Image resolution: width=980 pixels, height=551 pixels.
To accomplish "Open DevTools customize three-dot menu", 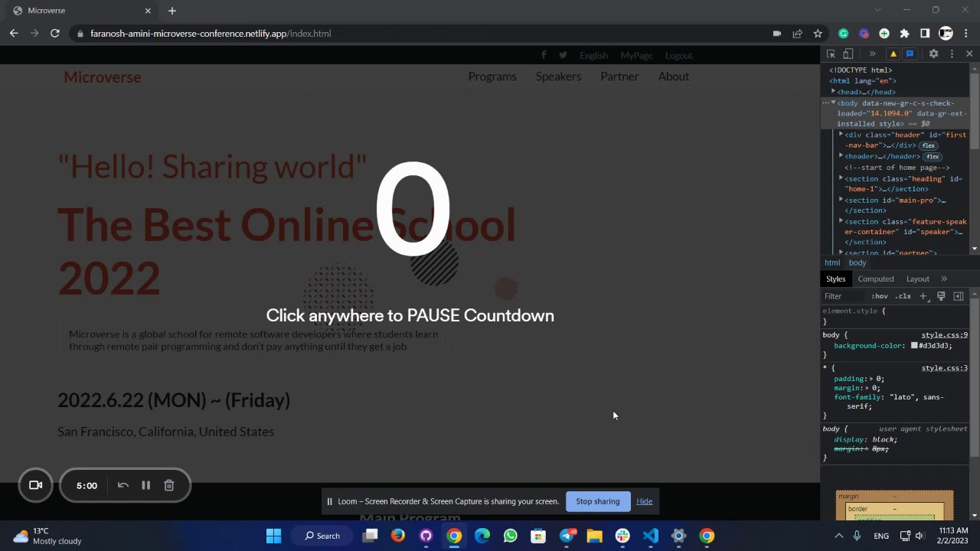I will tap(952, 54).
